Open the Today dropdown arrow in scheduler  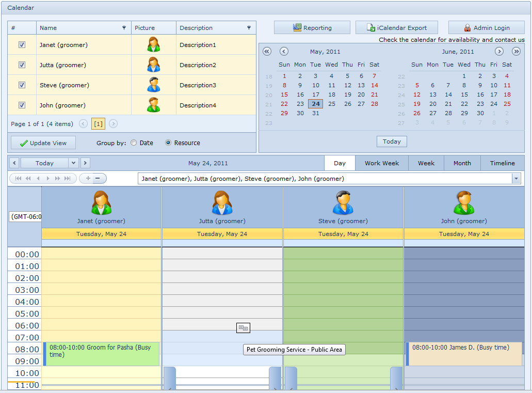(x=73, y=163)
